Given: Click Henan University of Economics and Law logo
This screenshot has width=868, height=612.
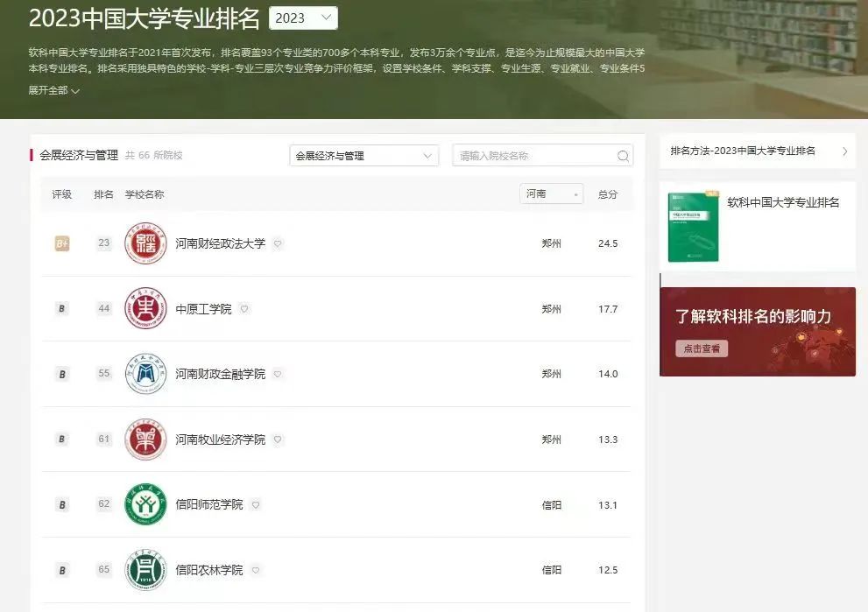Looking at the screenshot, I should (145, 243).
